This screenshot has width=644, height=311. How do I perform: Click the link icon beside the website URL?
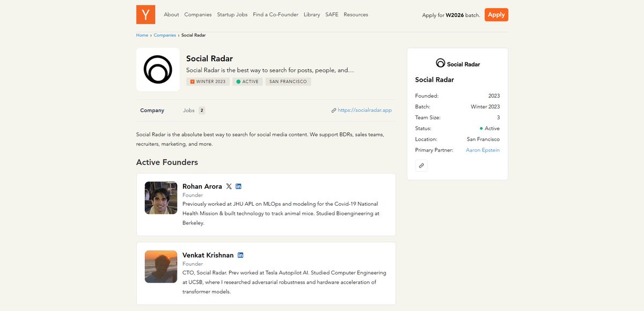[334, 110]
